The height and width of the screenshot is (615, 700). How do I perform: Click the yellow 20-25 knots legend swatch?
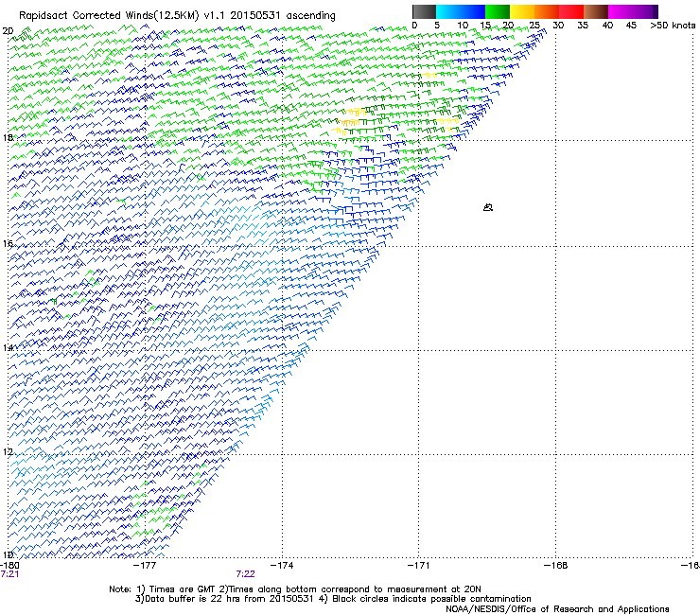[522, 11]
